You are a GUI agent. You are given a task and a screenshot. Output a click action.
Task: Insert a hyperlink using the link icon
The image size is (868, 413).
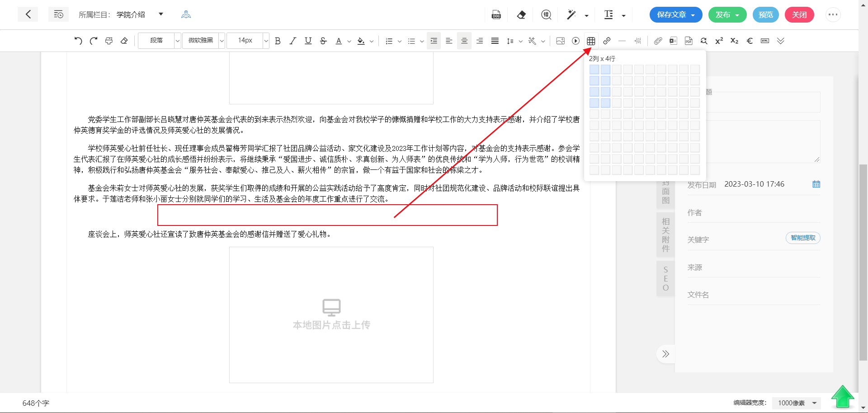click(607, 41)
